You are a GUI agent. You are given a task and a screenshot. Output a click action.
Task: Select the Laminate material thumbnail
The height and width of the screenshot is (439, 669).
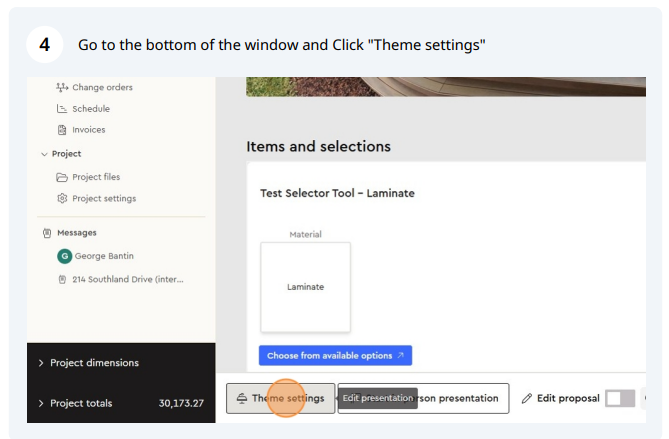click(x=305, y=287)
